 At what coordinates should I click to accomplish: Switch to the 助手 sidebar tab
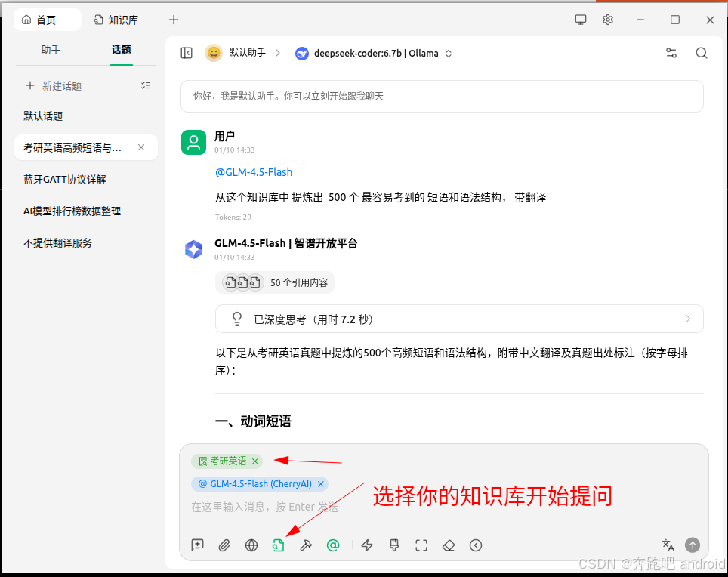[x=50, y=49]
